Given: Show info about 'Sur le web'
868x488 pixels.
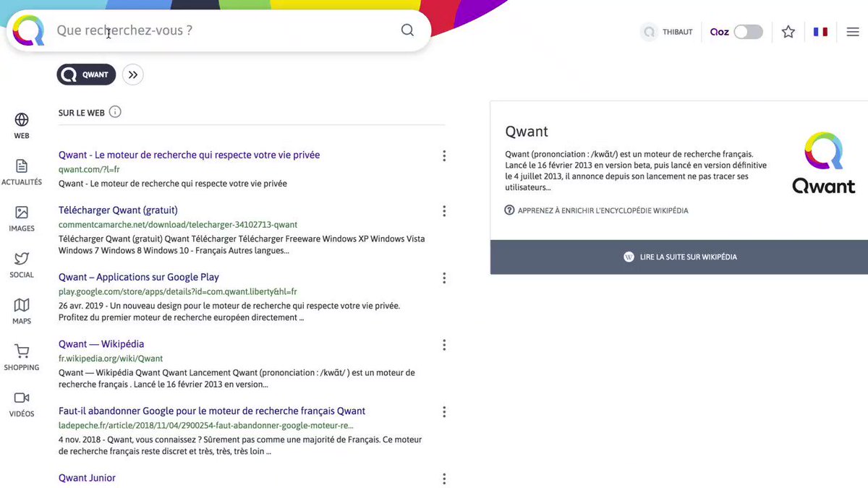Looking at the screenshot, I should point(115,112).
